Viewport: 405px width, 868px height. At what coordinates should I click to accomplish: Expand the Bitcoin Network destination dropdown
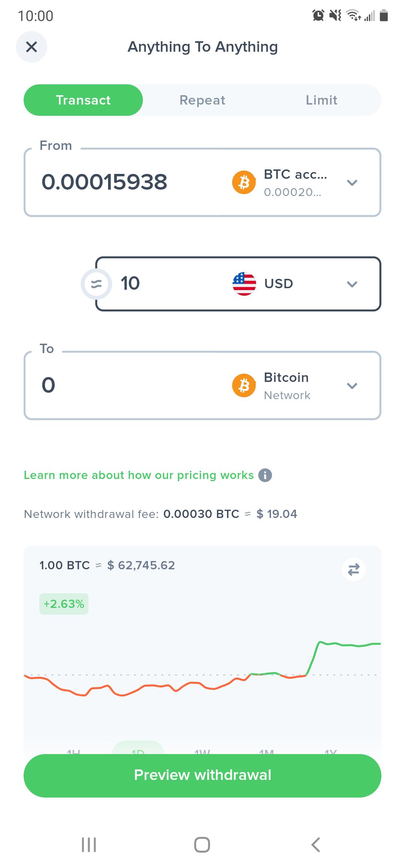tap(352, 386)
